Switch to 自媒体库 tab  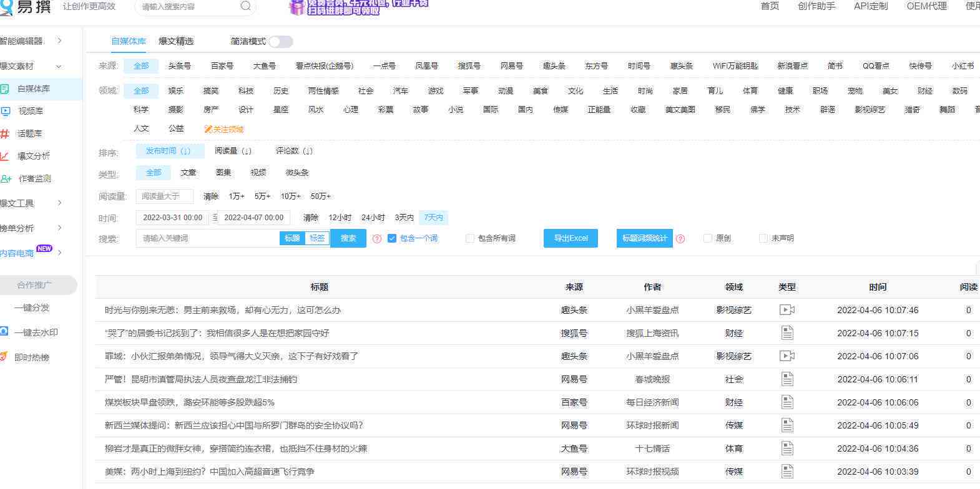tap(129, 41)
